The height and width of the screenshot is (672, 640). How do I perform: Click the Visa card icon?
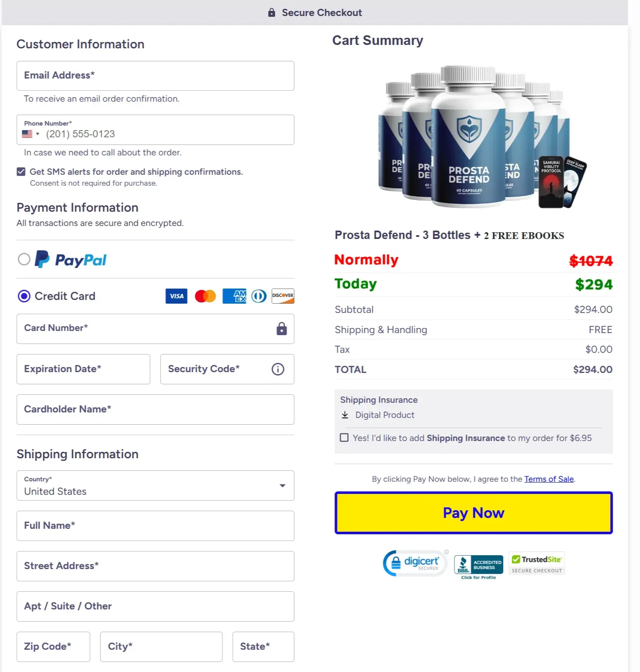pyautogui.click(x=176, y=296)
